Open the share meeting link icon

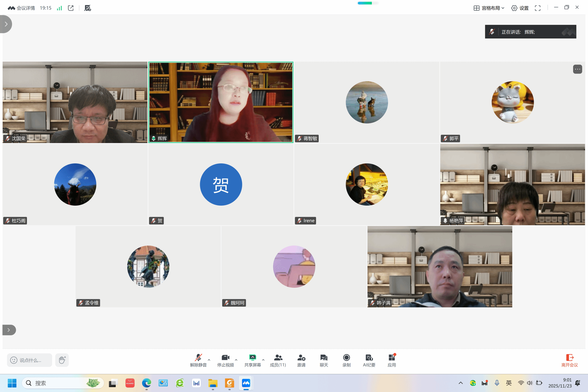(x=71, y=8)
